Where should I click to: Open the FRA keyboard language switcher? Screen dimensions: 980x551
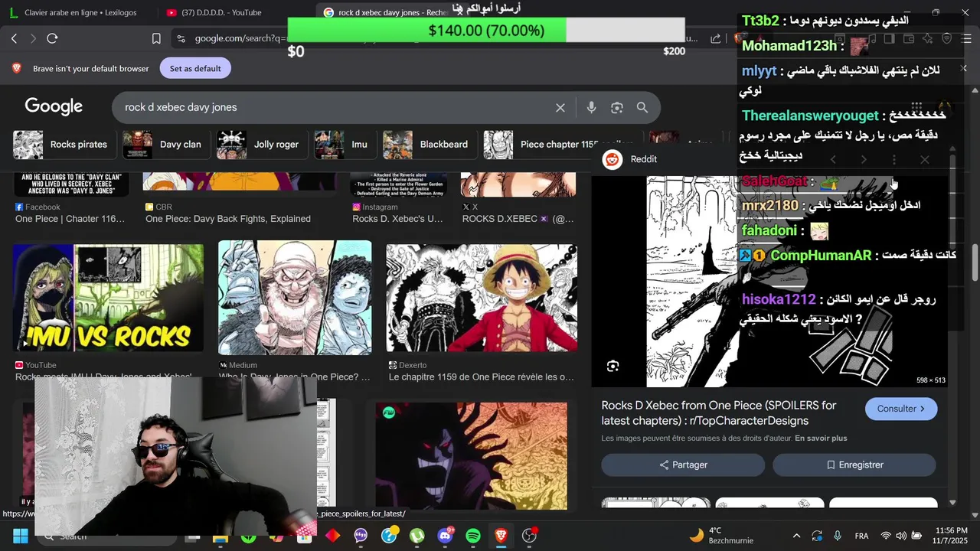[x=861, y=536]
